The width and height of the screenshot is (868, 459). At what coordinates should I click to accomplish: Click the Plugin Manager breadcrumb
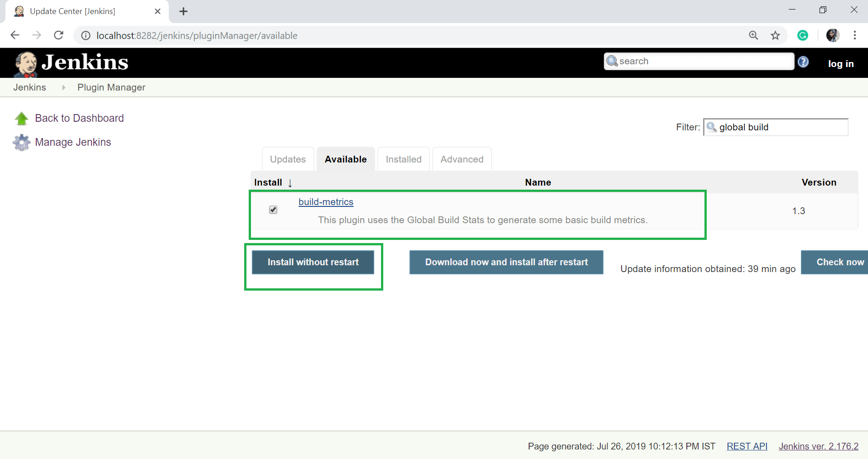[111, 87]
